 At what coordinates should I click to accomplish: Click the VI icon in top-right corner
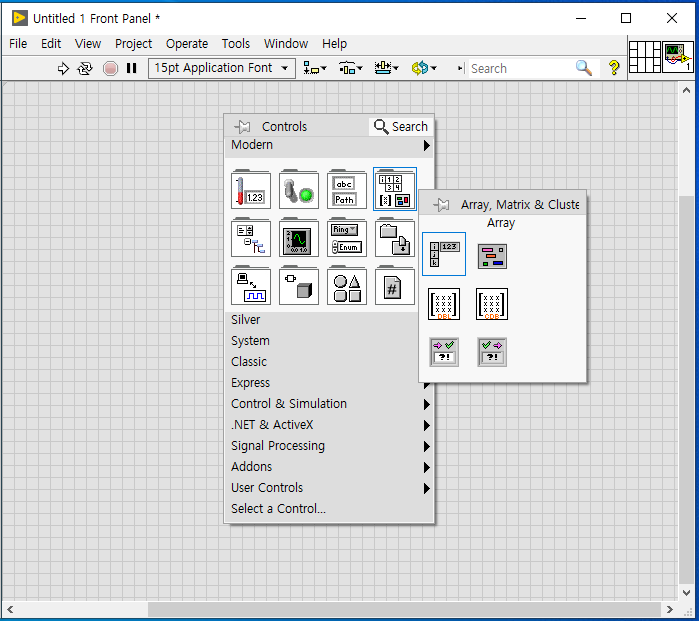[678, 57]
